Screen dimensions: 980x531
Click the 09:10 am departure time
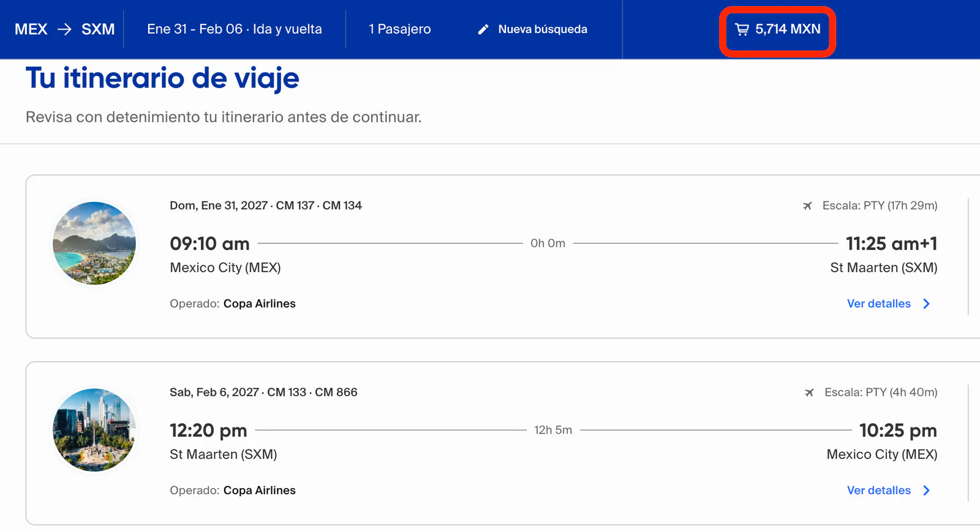tap(209, 244)
